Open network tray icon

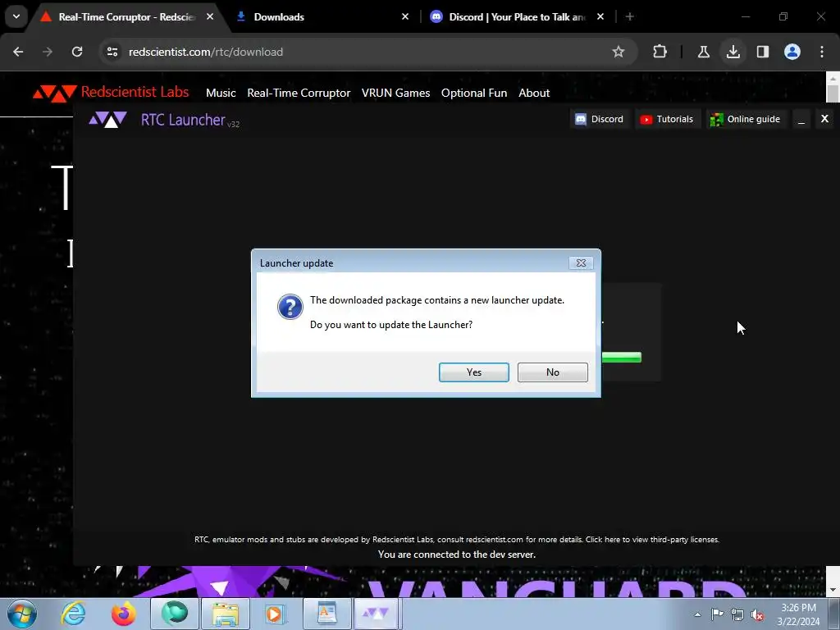(737, 614)
